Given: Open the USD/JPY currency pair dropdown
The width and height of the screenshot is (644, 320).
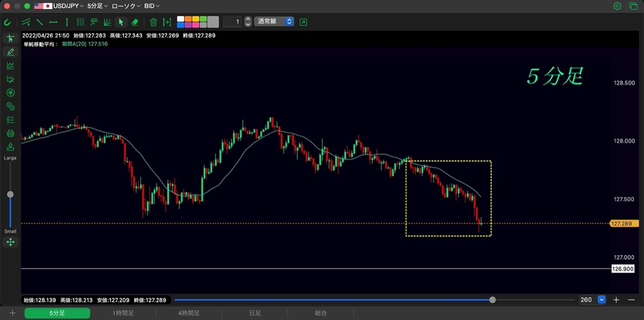Looking at the screenshot, I should (x=59, y=6).
